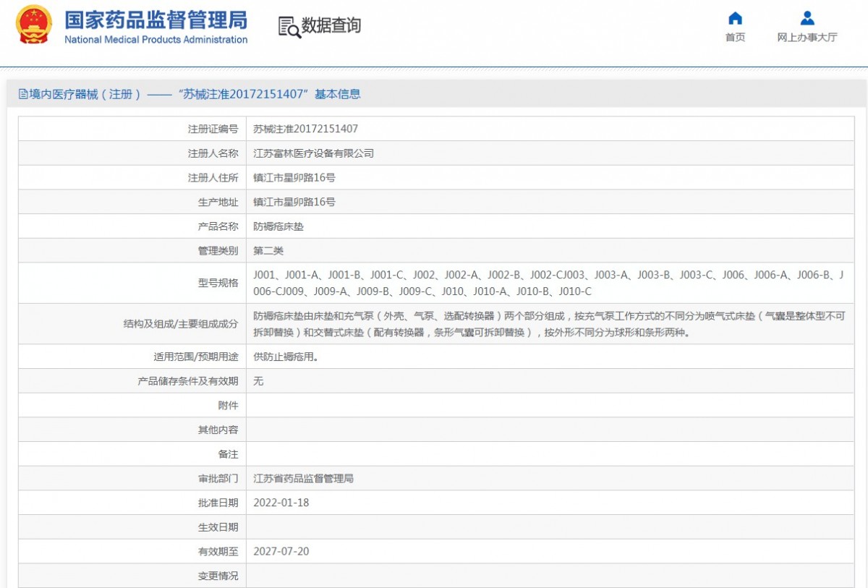Click the 产品储存条件及有效期 label
The image size is (868, 588).
point(188,381)
